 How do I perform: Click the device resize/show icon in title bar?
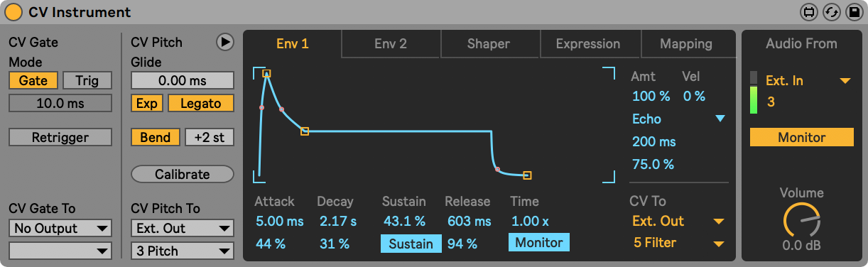coord(810,12)
